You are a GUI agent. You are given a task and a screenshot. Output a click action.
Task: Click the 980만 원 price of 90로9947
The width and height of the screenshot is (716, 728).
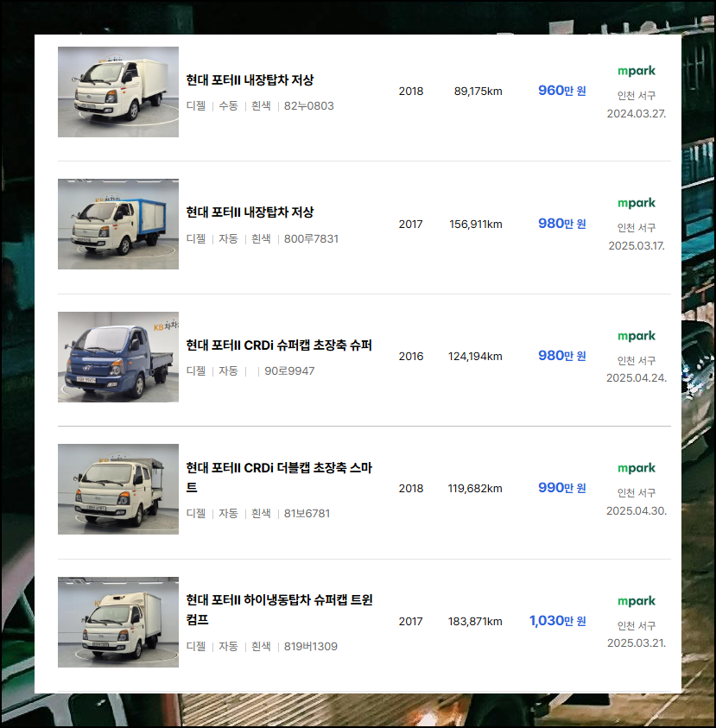pyautogui.click(x=562, y=356)
